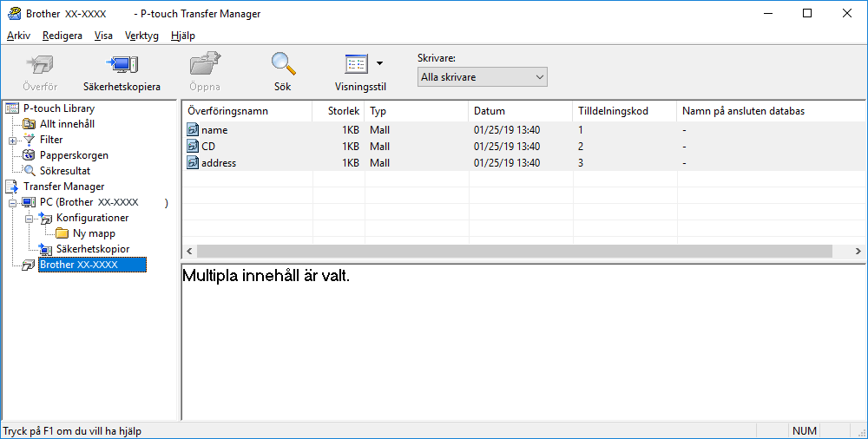Select P-touch Library tree node
The image size is (868, 439).
59,108
